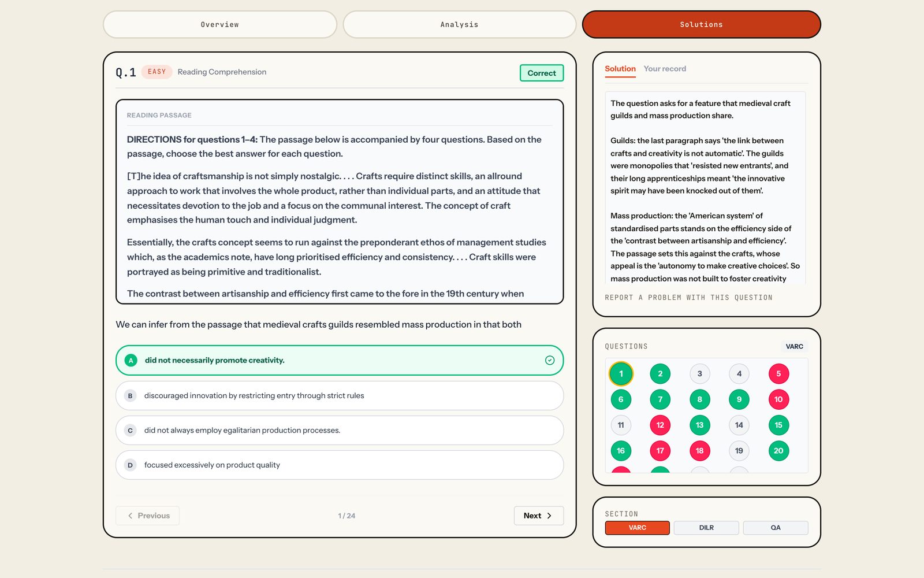
Task: Jump to question 19 in the grid
Action: (x=739, y=451)
